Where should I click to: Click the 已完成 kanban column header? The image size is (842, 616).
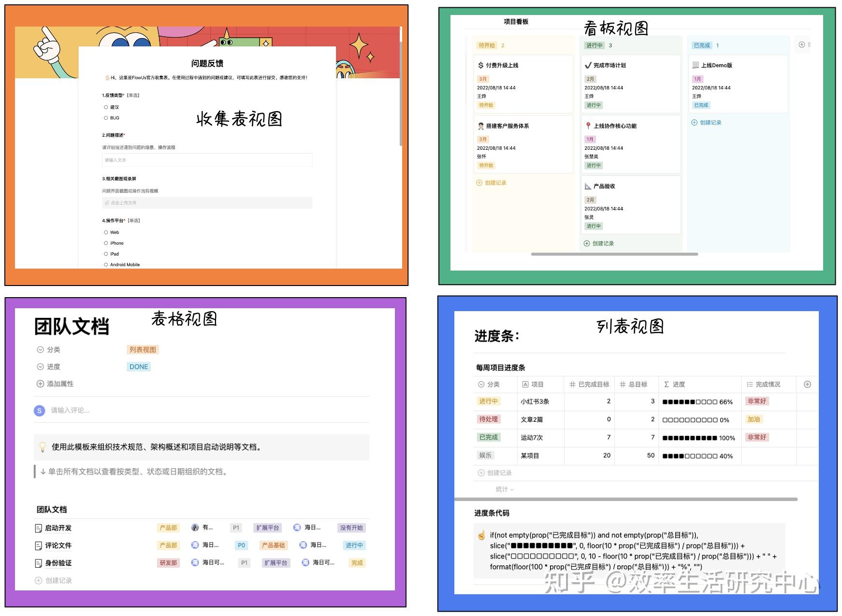(x=702, y=45)
